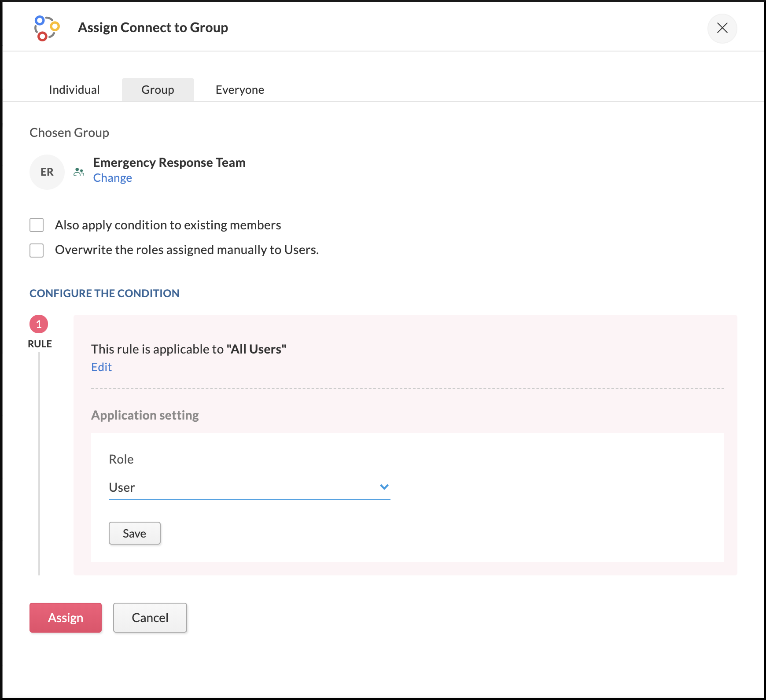Viewport: 766px width, 700px height.
Task: Enable 'Also apply condition to existing members'
Action: point(37,225)
